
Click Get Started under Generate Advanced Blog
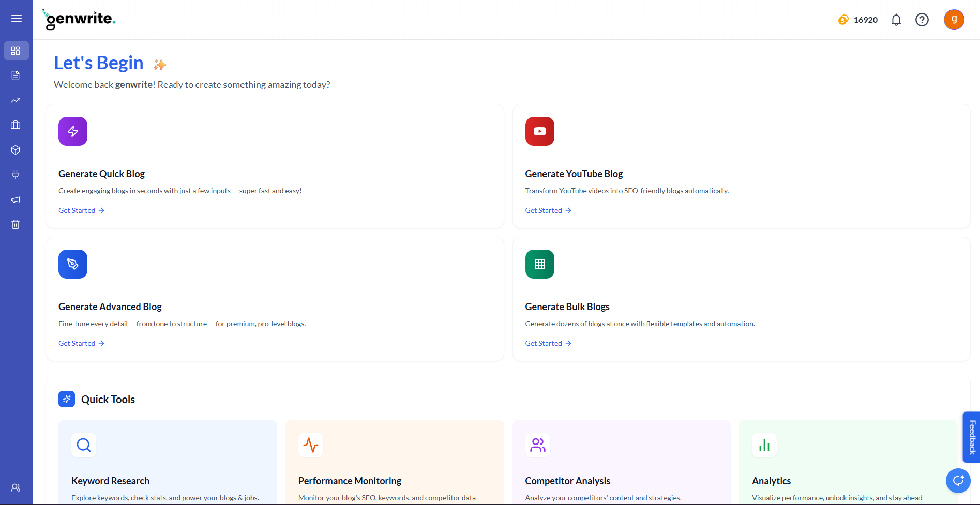click(81, 343)
